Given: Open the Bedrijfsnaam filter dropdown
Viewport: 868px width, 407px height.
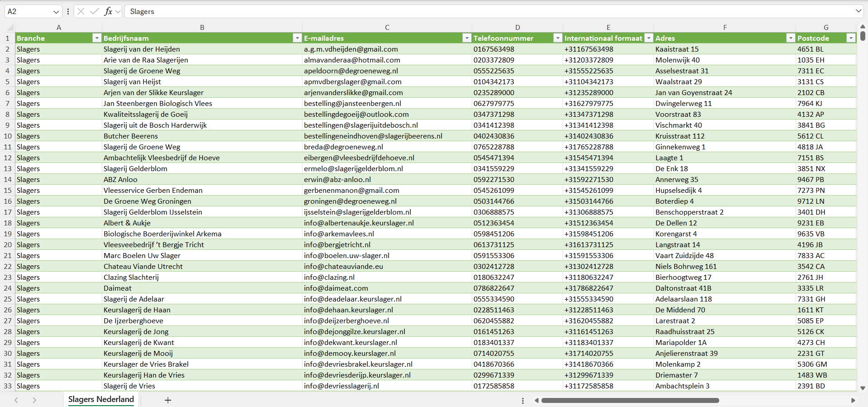Looking at the screenshot, I should pos(297,38).
